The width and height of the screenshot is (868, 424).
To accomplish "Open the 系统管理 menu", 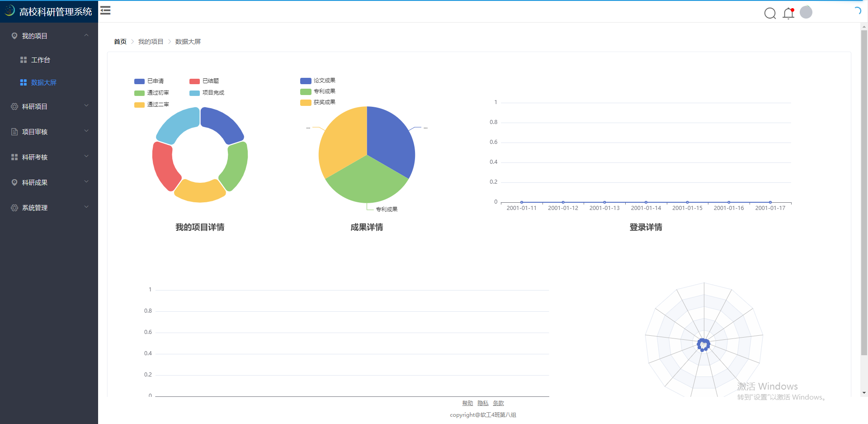I will (49, 208).
